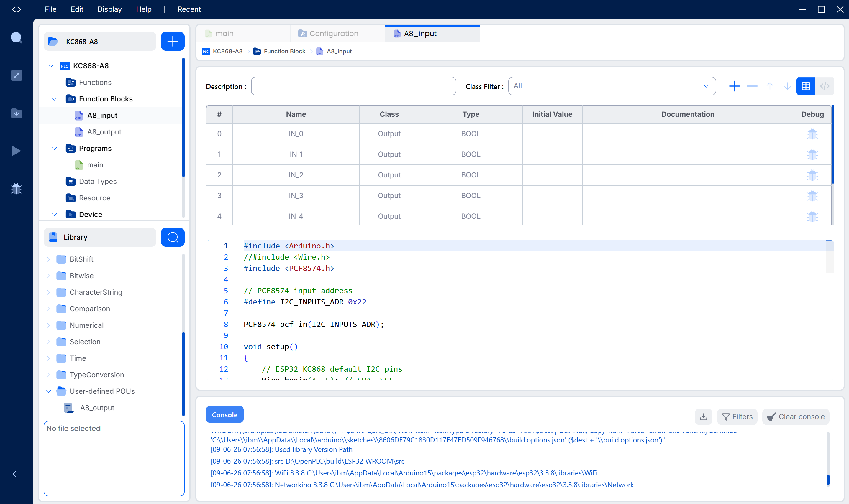
Task: Expand the Time library folder
Action: tap(48, 358)
